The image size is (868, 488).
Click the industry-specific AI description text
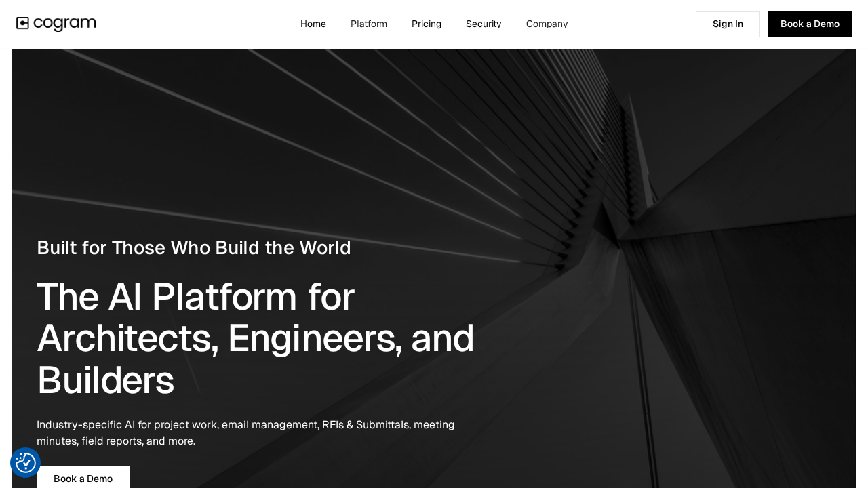click(245, 432)
